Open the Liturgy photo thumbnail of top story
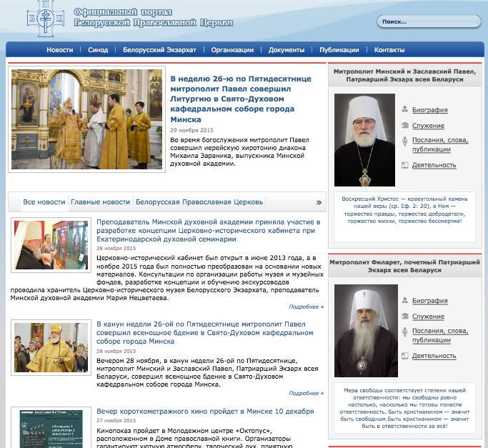 pos(87,119)
